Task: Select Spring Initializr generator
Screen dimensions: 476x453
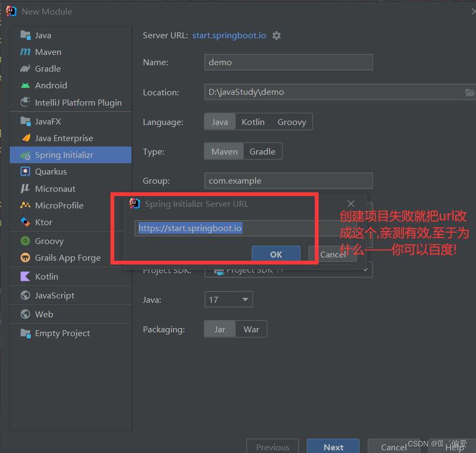Action: click(71, 155)
